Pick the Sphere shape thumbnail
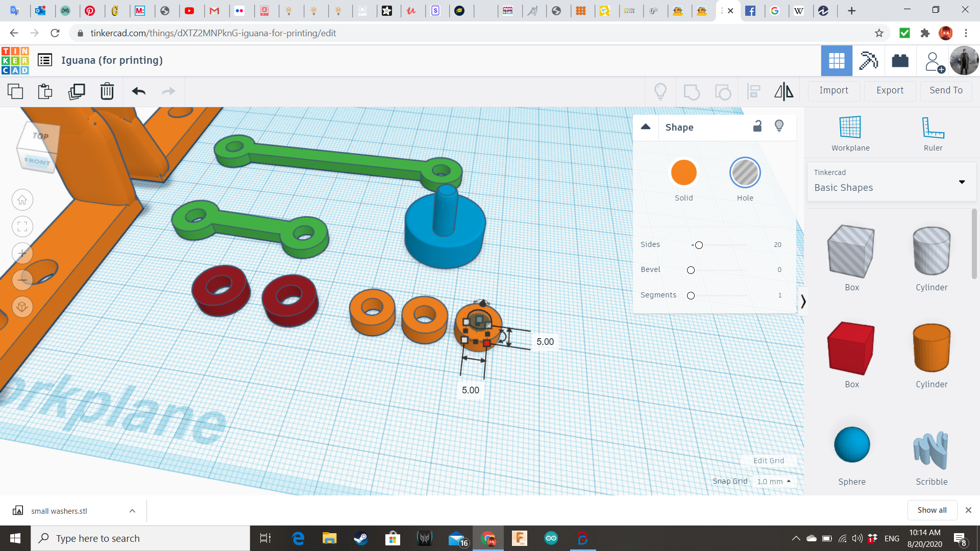This screenshot has height=551, width=980. click(x=851, y=445)
